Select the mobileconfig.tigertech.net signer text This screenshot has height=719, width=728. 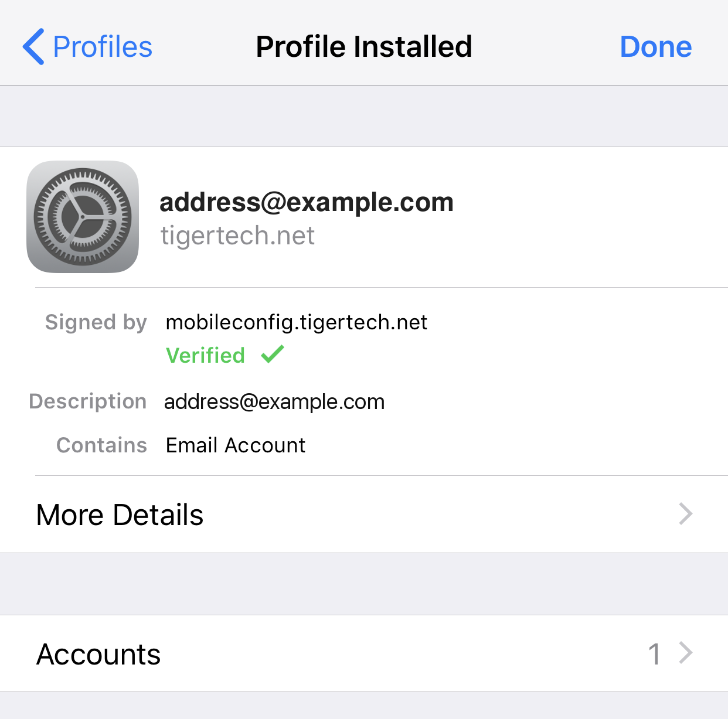(297, 322)
